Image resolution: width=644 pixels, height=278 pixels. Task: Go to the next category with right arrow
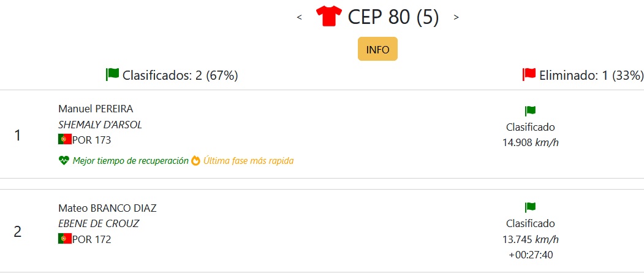coord(456,17)
